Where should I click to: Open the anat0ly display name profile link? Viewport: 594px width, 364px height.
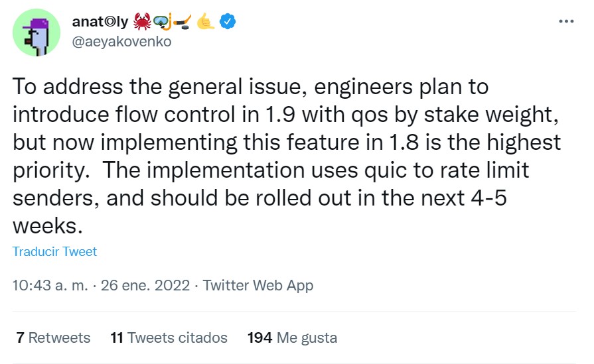pos(100,22)
